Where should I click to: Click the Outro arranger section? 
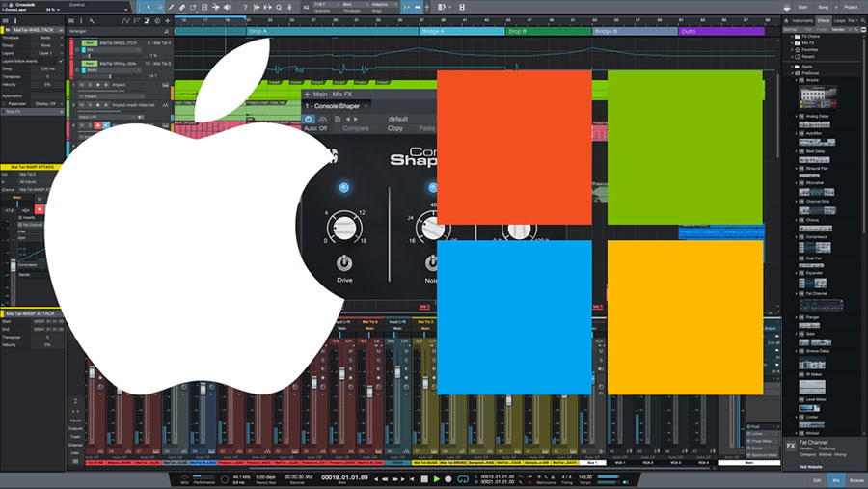point(721,32)
